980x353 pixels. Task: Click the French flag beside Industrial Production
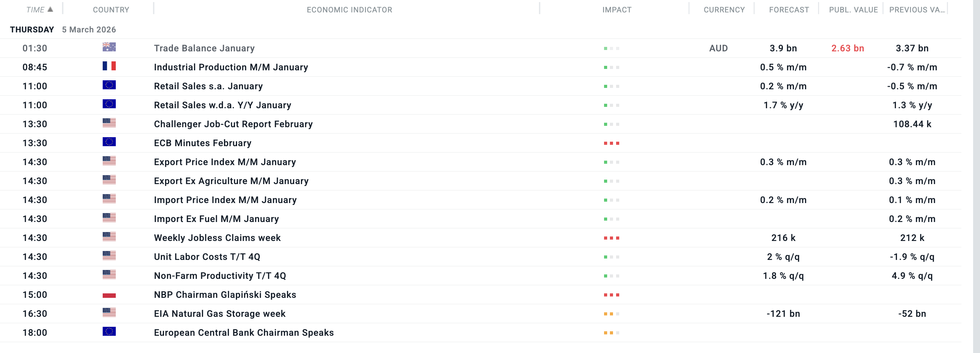109,66
